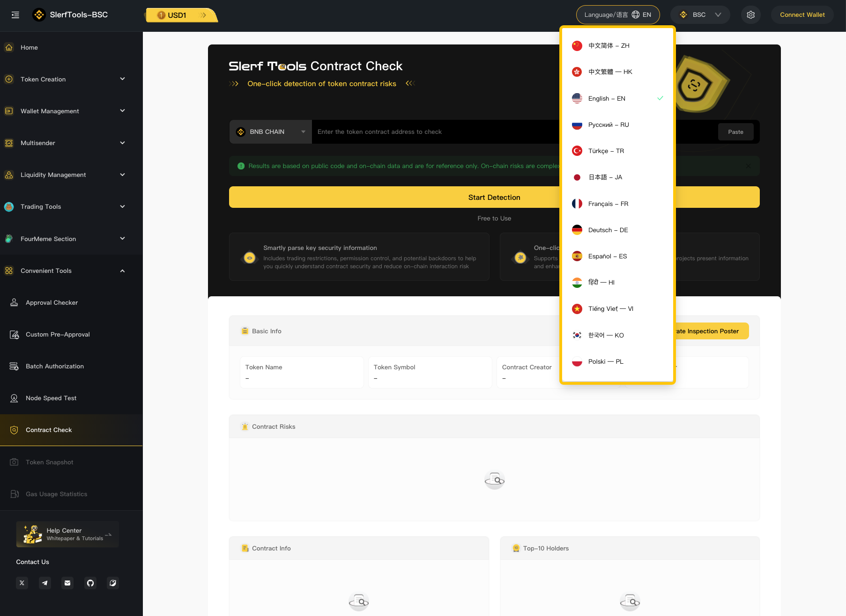Collapse sidebar with the hamburger menu icon
The image size is (846, 616).
[15, 15]
